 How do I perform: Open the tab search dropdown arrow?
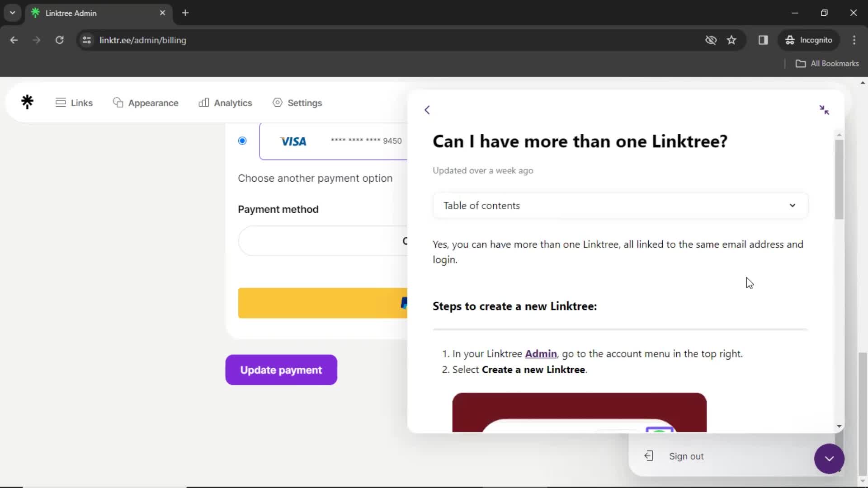point(13,13)
